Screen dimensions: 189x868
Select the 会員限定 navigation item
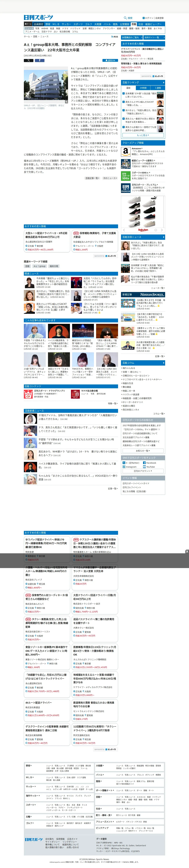point(39,24)
